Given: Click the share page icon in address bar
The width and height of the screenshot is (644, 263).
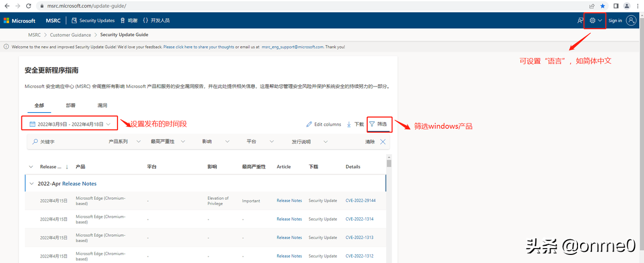Looking at the screenshot, I should click(591, 5).
